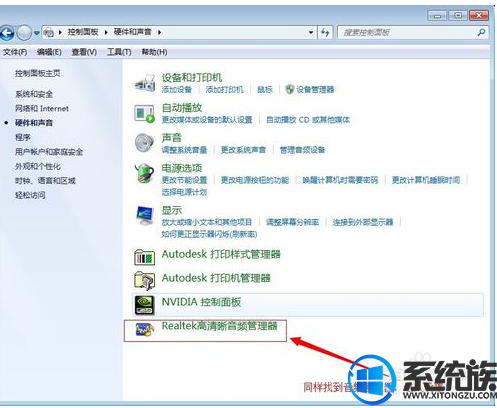
Task: Expand the 控制面板 breadcrumb arrow
Action: (x=106, y=32)
